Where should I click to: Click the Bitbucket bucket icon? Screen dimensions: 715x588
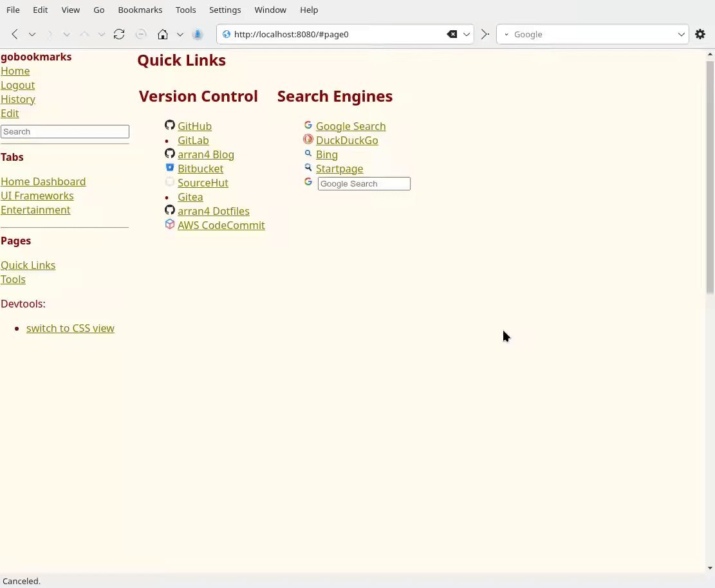click(170, 167)
